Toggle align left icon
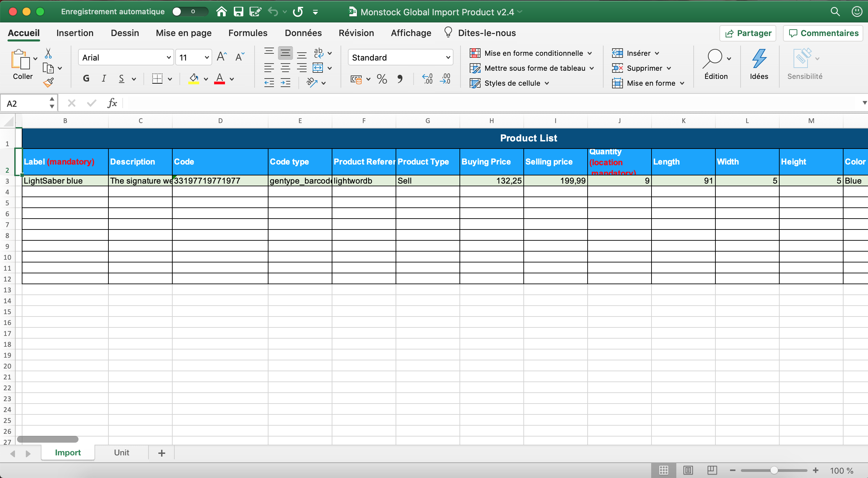868x478 pixels. (x=269, y=68)
